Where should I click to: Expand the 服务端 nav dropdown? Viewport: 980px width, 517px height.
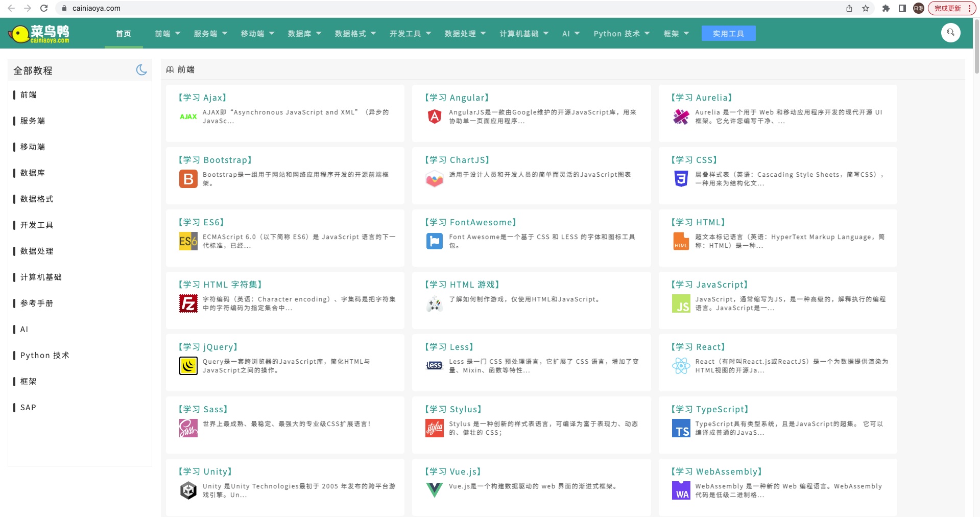210,34
